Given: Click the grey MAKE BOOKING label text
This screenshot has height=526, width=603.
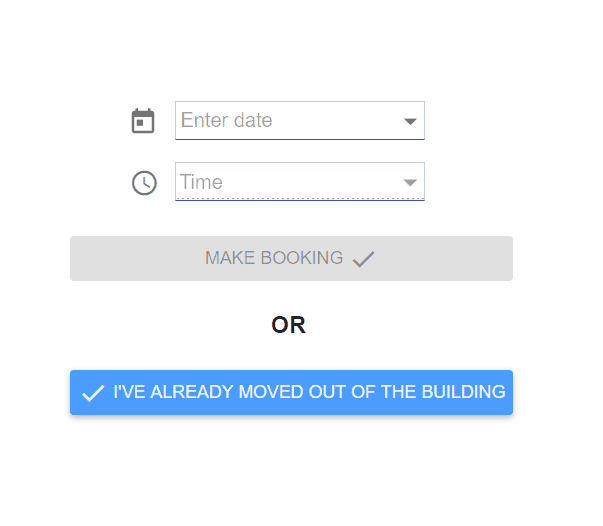Looking at the screenshot, I should [x=274, y=258].
